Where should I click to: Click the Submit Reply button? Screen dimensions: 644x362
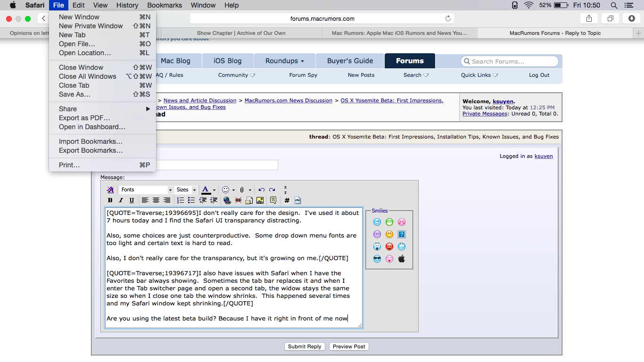[x=305, y=346]
